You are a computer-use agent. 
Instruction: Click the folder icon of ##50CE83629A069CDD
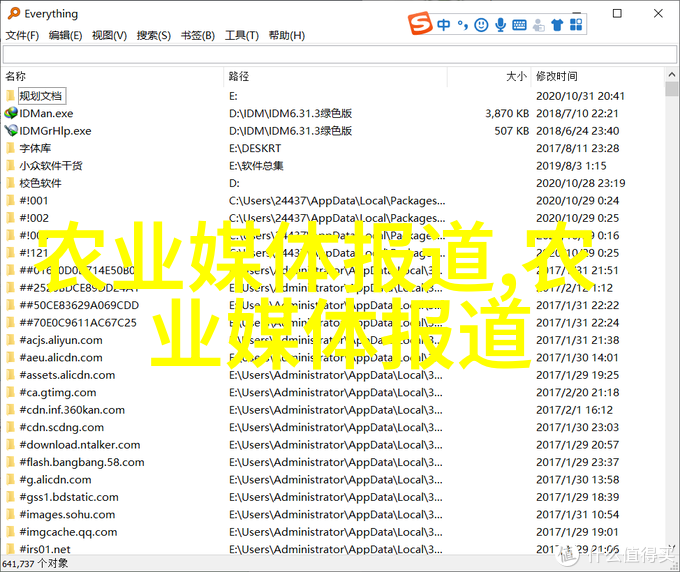click(11, 305)
